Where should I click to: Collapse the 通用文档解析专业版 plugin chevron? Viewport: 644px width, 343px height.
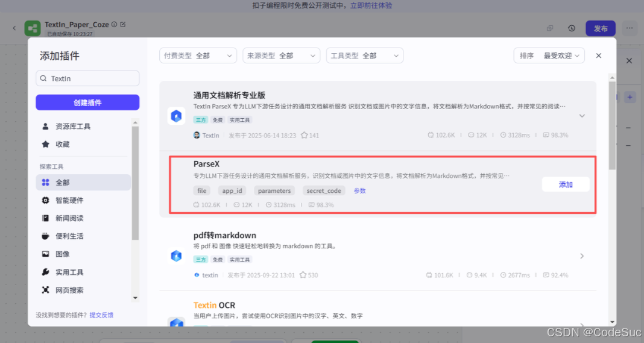pyautogui.click(x=582, y=116)
